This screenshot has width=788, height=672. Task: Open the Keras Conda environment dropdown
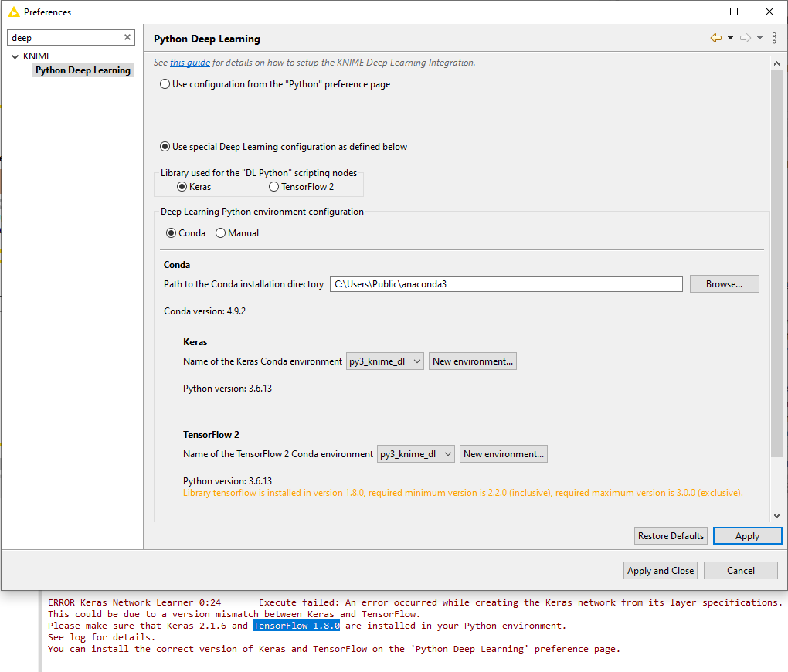tap(385, 361)
